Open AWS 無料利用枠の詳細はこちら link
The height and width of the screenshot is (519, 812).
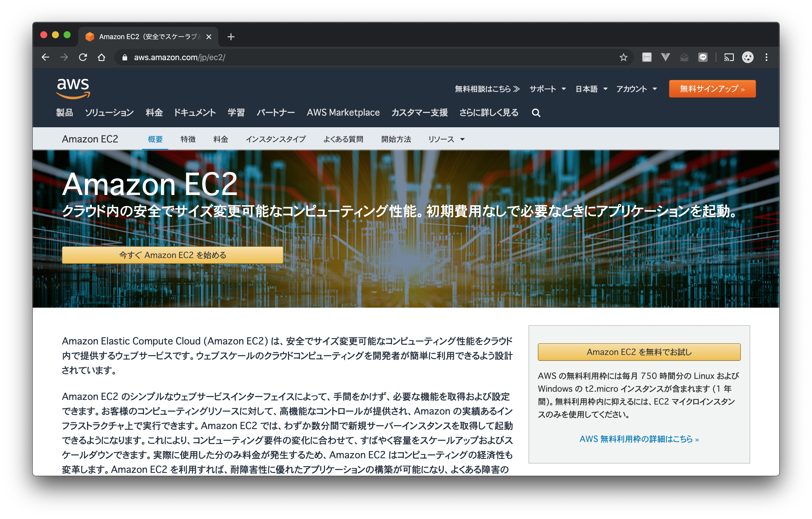point(639,439)
